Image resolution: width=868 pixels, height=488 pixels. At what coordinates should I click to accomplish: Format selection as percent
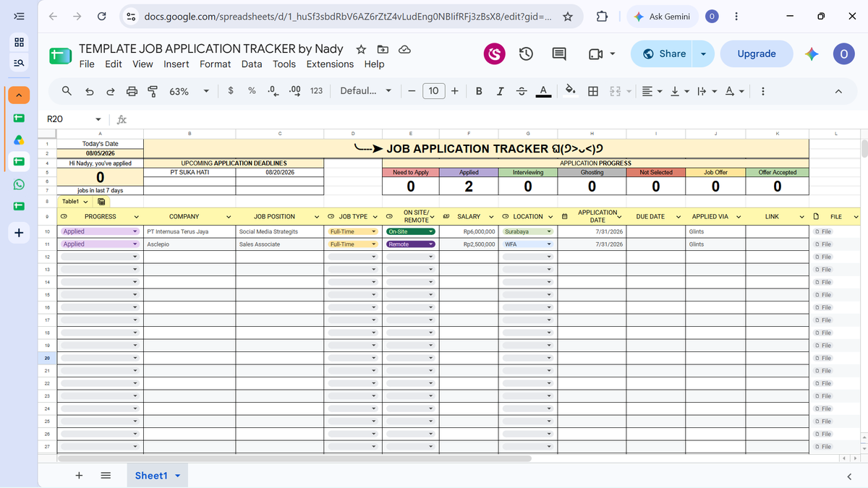[252, 91]
